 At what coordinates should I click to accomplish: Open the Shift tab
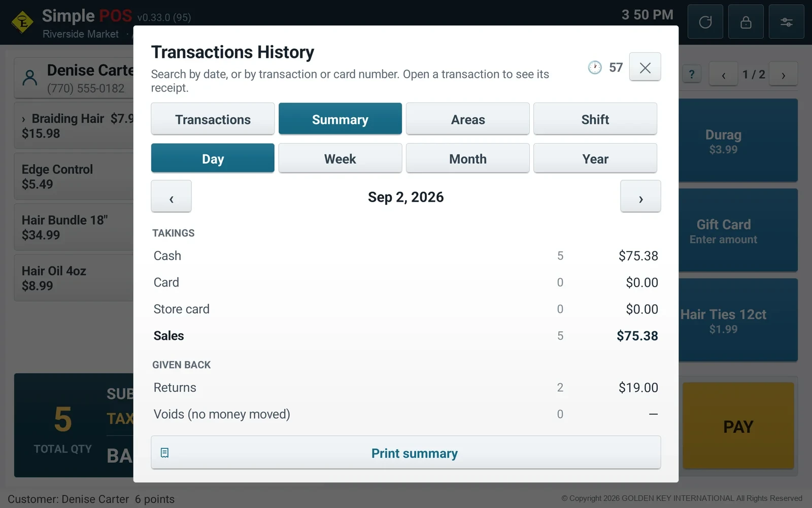pyautogui.click(x=595, y=119)
